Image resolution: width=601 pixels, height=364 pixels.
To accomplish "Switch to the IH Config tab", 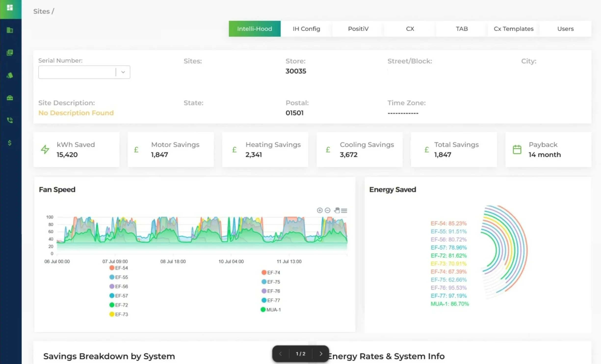I will pos(306,29).
